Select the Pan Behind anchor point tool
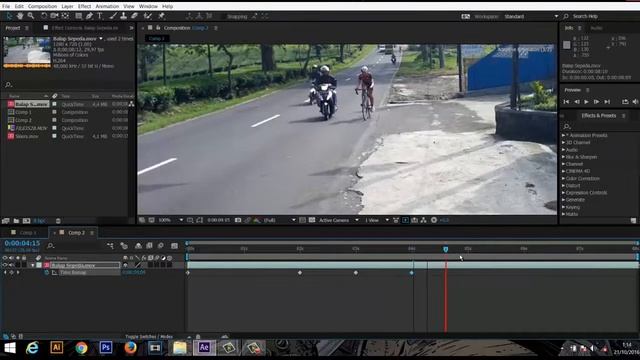The width and height of the screenshot is (640, 360). pos(65,16)
